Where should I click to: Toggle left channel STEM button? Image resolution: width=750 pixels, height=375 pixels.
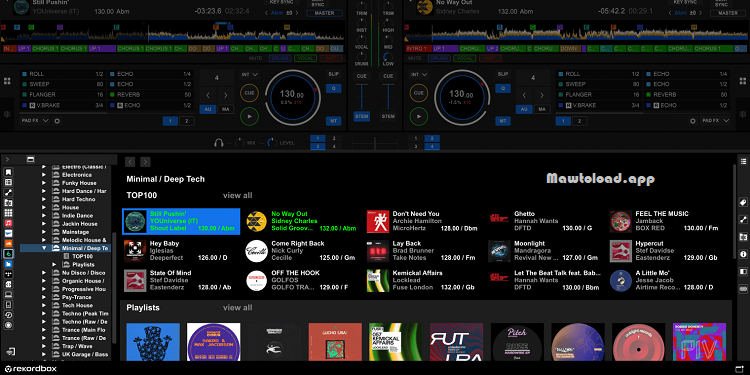point(362,116)
